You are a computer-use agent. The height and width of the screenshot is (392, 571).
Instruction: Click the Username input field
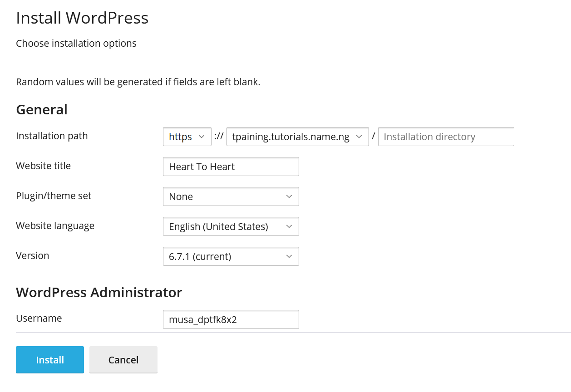[x=231, y=319]
